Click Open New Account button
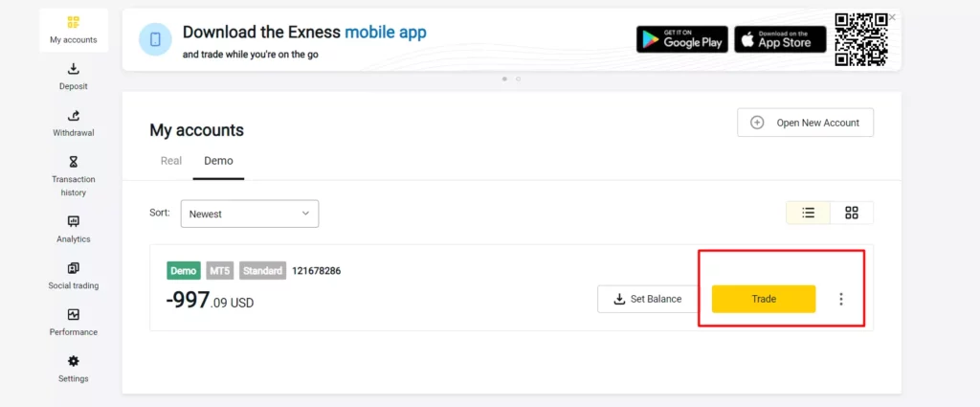Screen dimensions: 980x407 click(805, 123)
